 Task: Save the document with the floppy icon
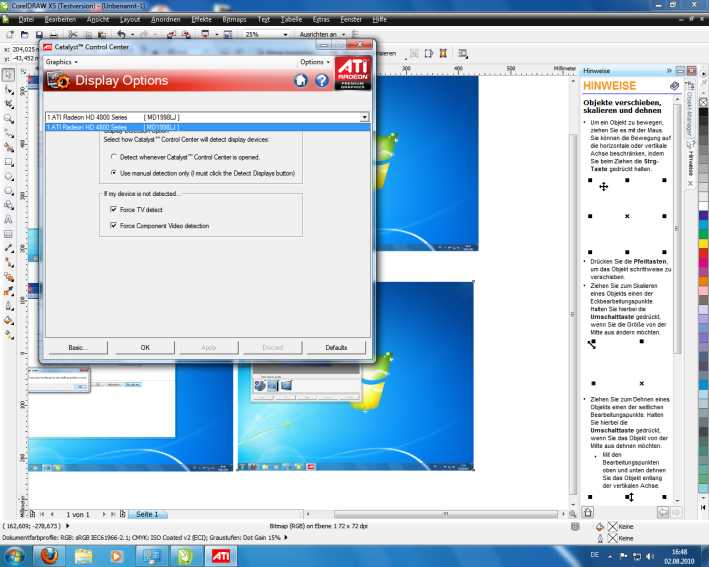point(39,34)
